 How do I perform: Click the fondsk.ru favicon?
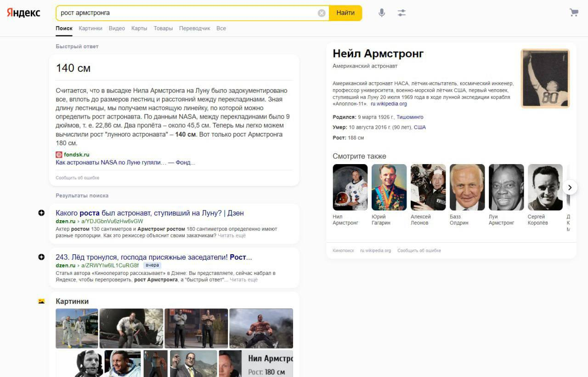[x=59, y=154]
